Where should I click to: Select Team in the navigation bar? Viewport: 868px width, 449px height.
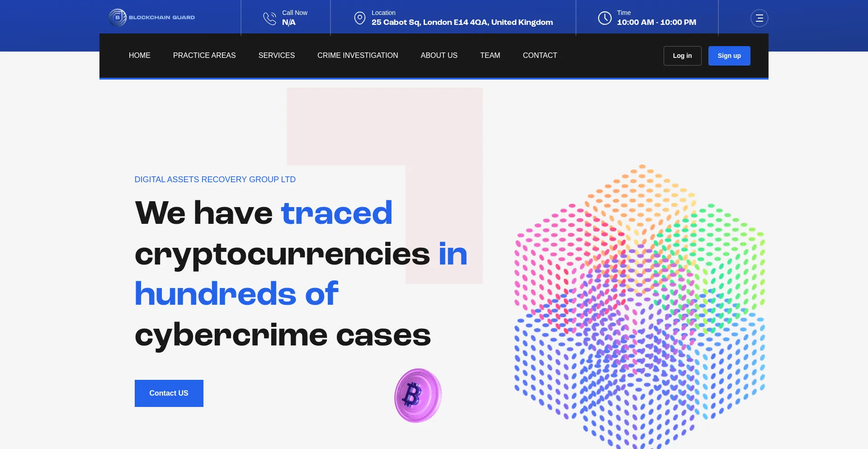(490, 55)
